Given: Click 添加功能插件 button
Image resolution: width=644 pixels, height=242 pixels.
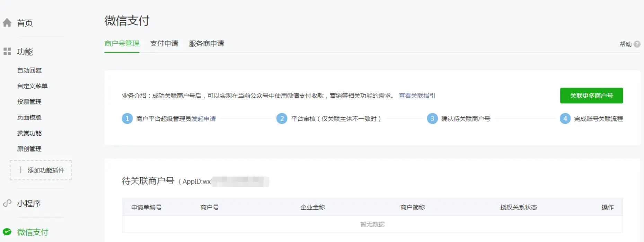Looking at the screenshot, I should (x=41, y=170).
